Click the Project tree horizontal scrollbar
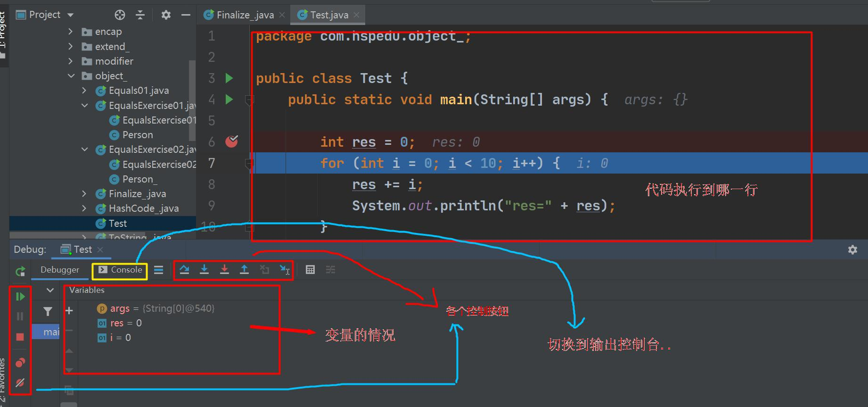 [77, 235]
